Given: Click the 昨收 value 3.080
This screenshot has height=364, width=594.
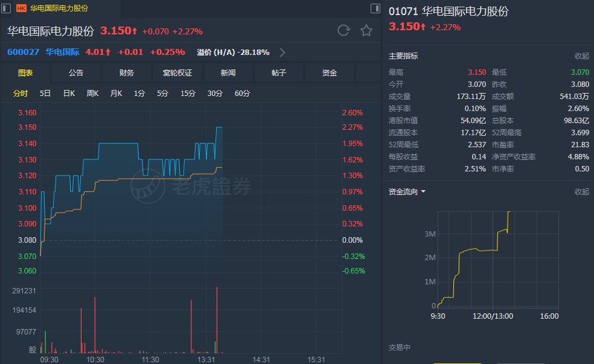Looking at the screenshot, I should pos(580,84).
